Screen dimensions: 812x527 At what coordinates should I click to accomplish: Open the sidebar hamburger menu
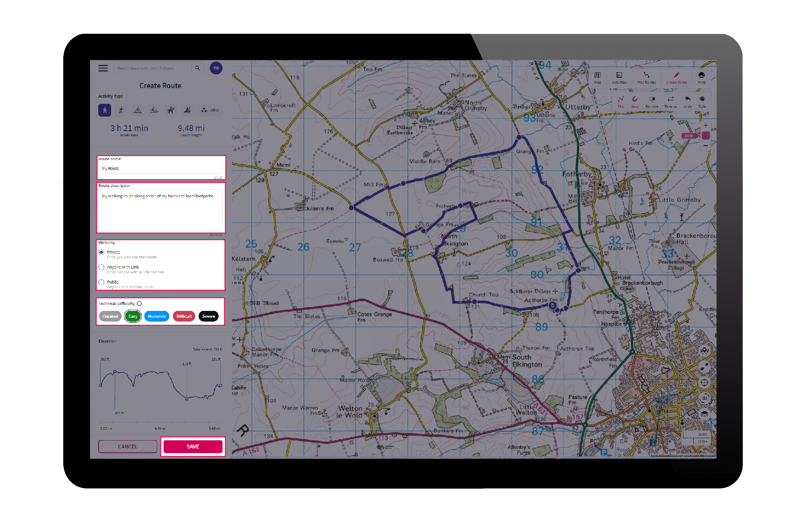point(103,68)
